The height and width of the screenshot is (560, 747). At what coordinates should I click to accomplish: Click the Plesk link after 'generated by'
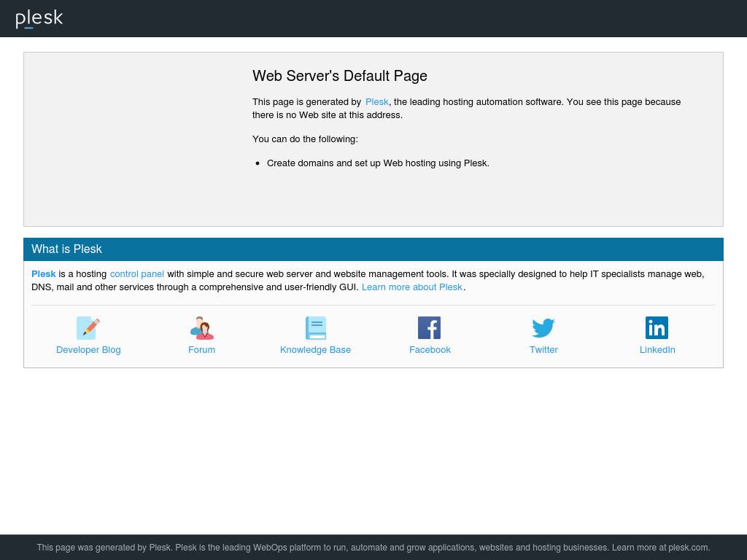(x=377, y=102)
